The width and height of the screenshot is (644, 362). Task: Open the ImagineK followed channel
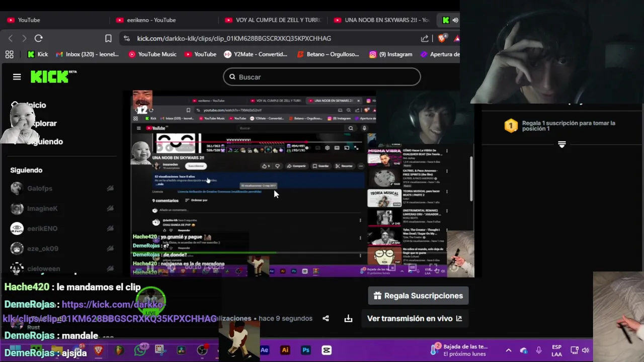(x=62, y=208)
